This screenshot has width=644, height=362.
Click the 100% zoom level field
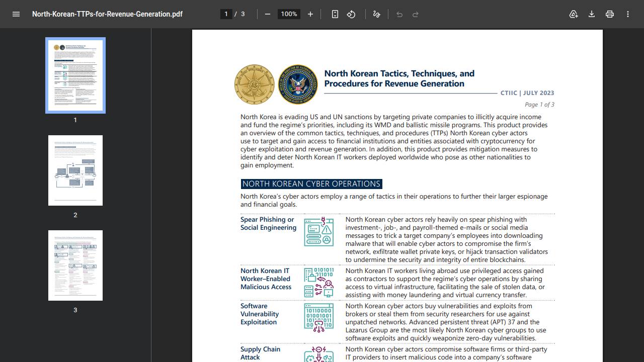[x=289, y=14]
